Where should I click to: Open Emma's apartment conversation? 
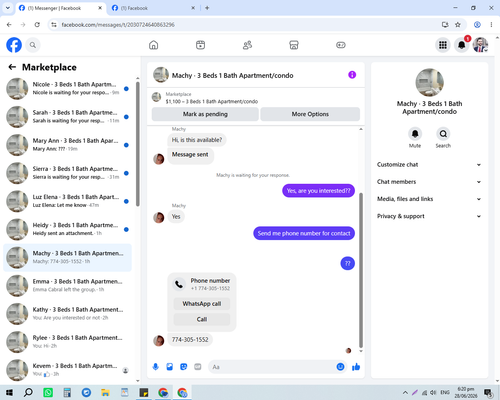(x=67, y=286)
